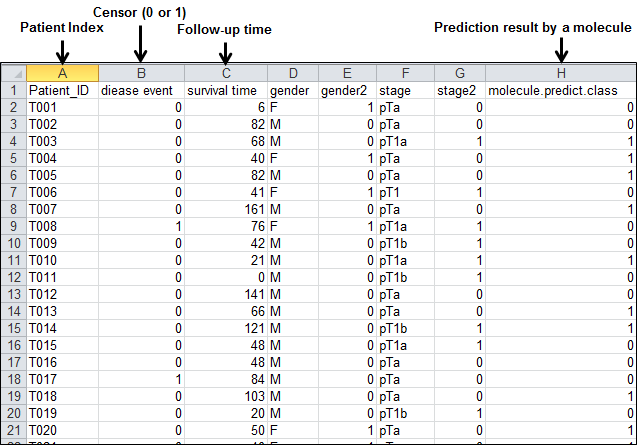Select cell T001
The height and width of the screenshot is (445, 642).
coord(62,107)
